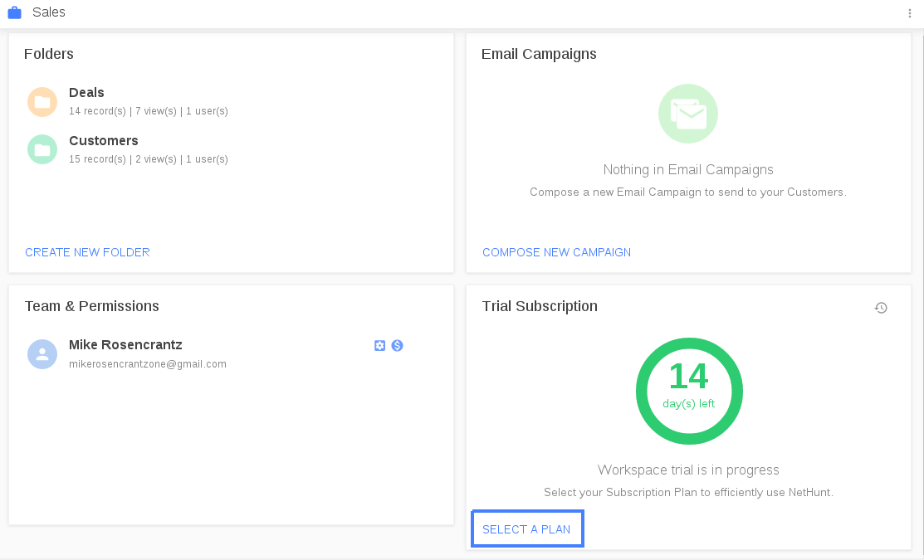Click Customers details '15 record(s) | 2 view(s) | 1 user(s)'

(x=149, y=159)
